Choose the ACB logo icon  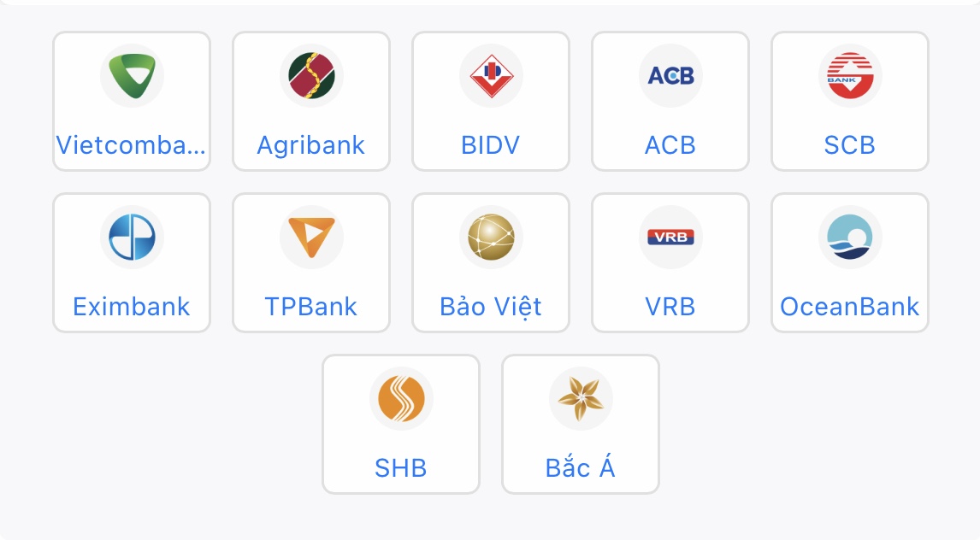[x=670, y=75]
